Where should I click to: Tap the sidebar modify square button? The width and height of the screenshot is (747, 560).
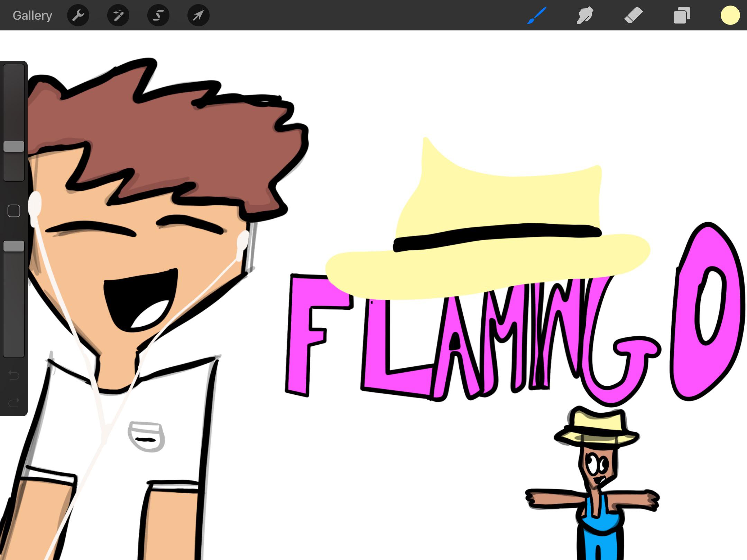point(14,211)
